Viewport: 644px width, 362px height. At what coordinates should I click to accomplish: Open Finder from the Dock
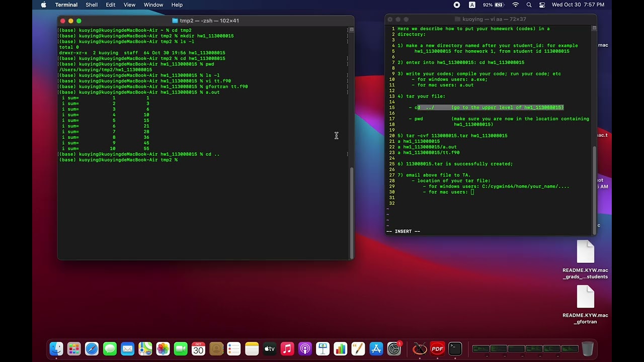tap(56, 348)
